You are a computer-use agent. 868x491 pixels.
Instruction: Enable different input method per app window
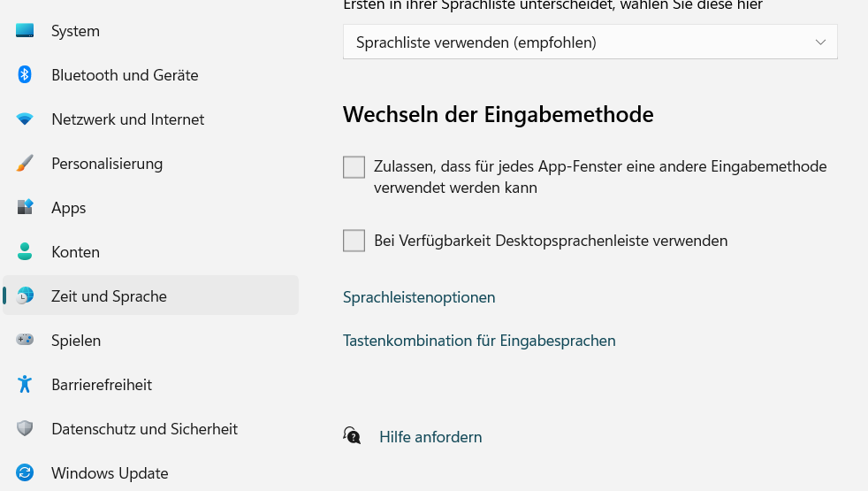click(x=354, y=167)
